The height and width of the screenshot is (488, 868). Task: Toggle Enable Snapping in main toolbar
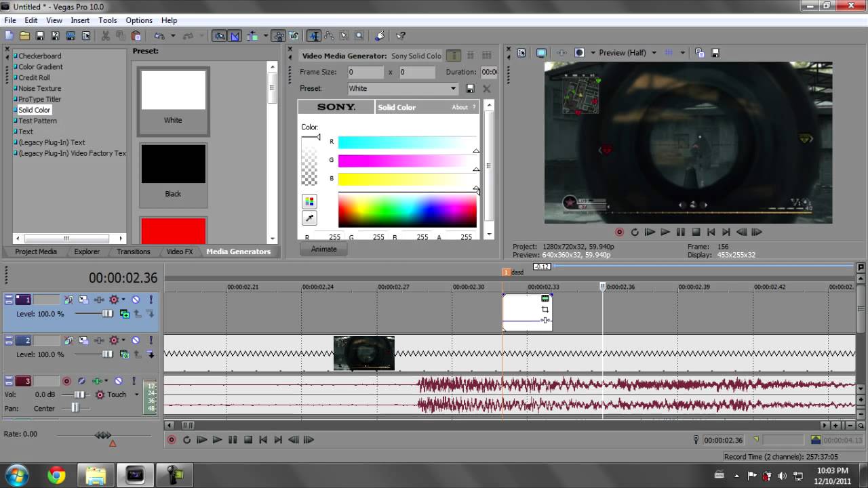coord(219,36)
